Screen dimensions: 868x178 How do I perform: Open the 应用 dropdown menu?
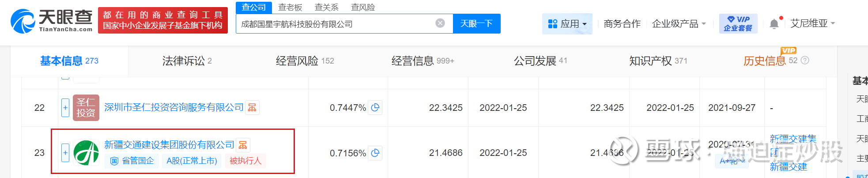point(567,24)
